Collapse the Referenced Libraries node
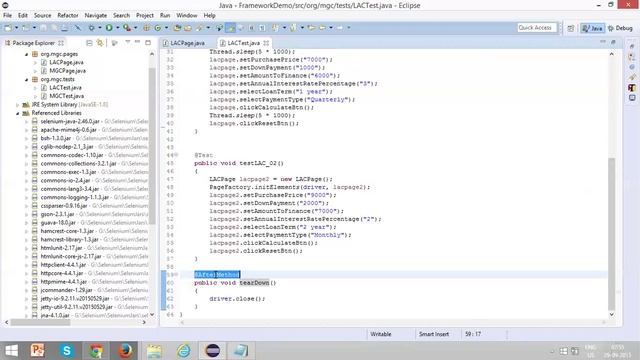640x360 pixels. point(18,113)
